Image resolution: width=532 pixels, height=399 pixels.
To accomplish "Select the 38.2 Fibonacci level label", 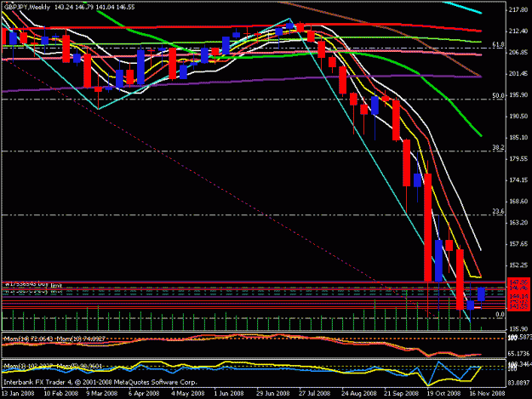I will pyautogui.click(x=498, y=147).
